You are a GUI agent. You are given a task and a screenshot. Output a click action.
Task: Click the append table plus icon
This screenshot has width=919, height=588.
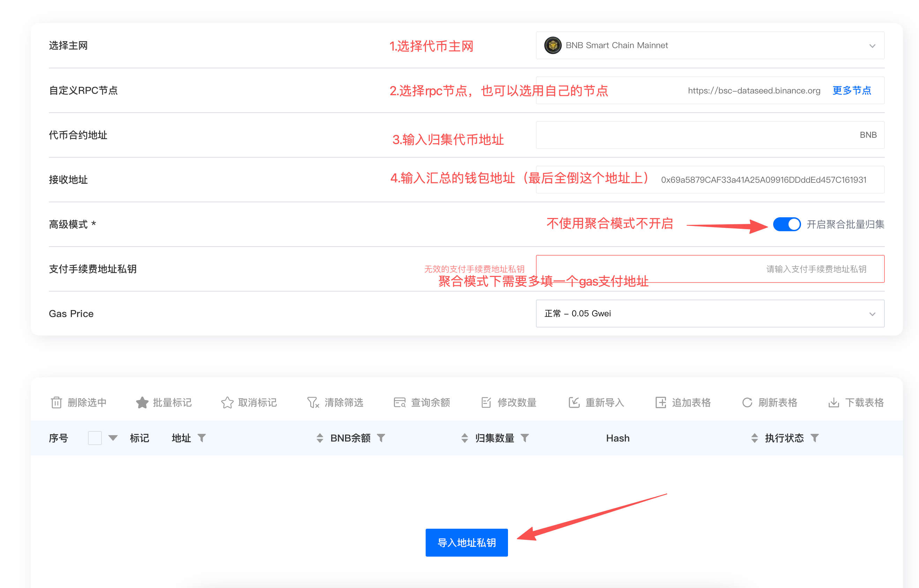(661, 402)
